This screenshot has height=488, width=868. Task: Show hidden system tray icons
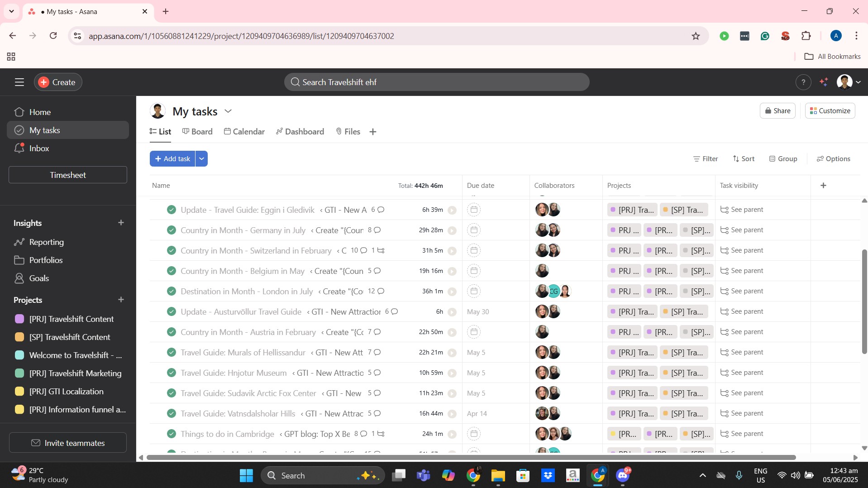[702, 475]
